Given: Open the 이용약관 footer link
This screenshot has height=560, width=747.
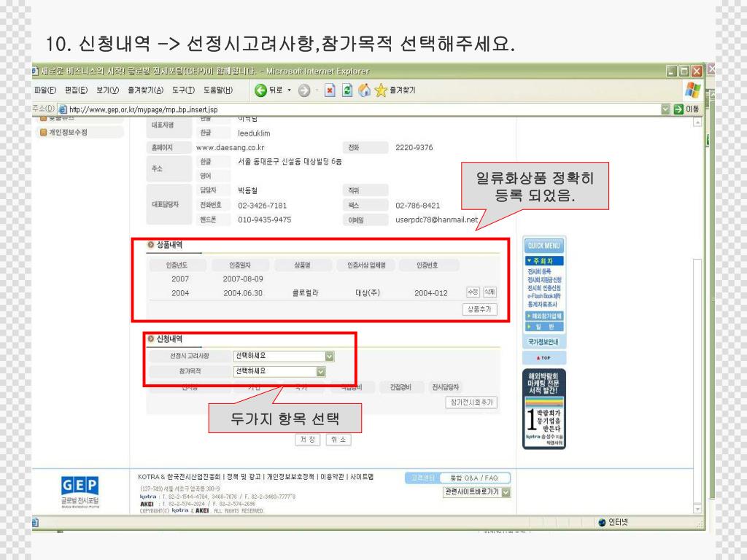Looking at the screenshot, I should (x=333, y=477).
